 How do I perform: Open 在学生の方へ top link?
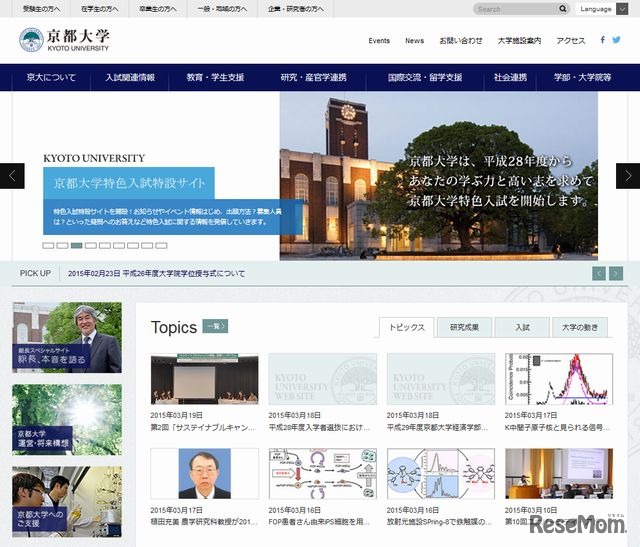100,9
